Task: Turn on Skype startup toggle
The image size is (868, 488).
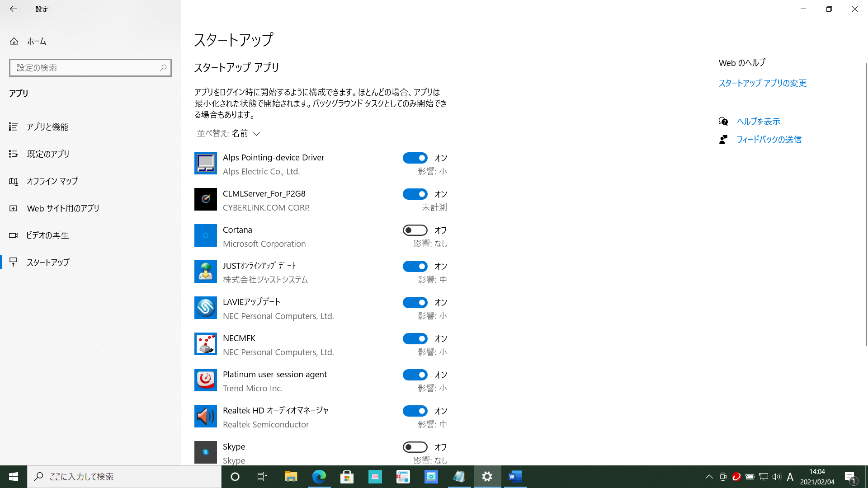Action: coord(415,447)
